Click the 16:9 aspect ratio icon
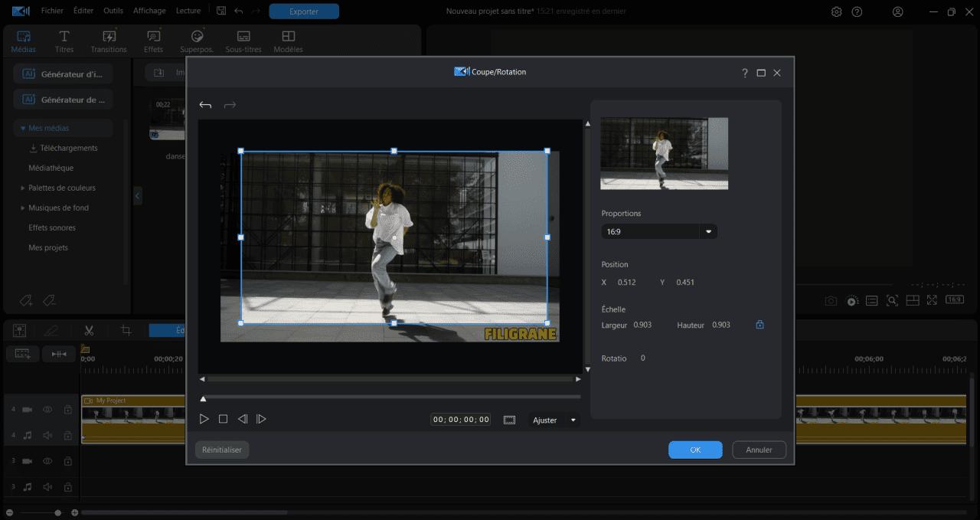980x520 pixels. click(x=954, y=300)
